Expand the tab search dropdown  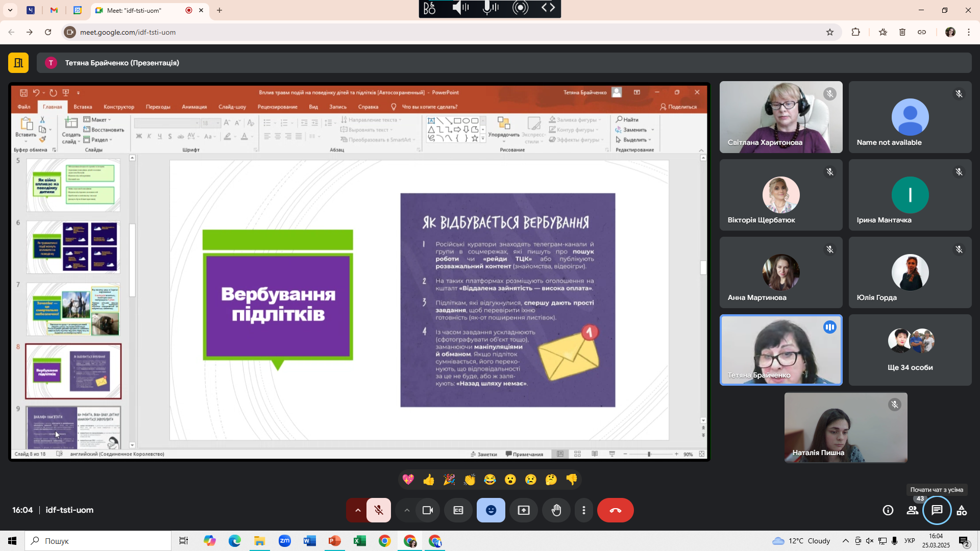coord(10,10)
